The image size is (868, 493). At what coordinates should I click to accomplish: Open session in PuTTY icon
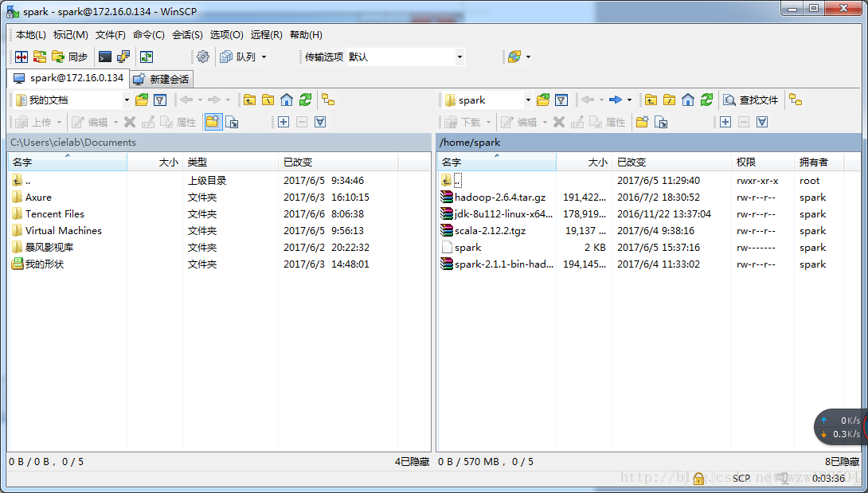[x=123, y=57]
